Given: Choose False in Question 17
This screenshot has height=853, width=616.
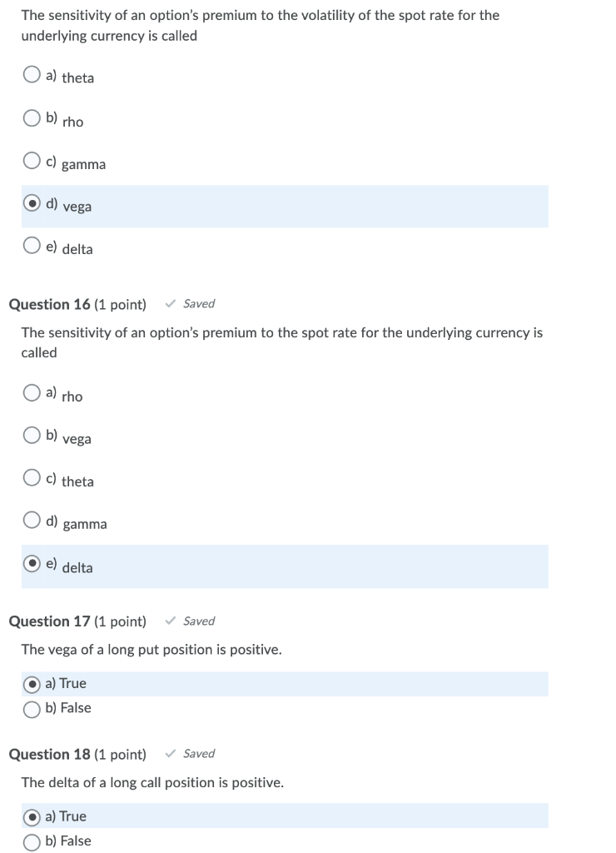Looking at the screenshot, I should click(x=31, y=708).
